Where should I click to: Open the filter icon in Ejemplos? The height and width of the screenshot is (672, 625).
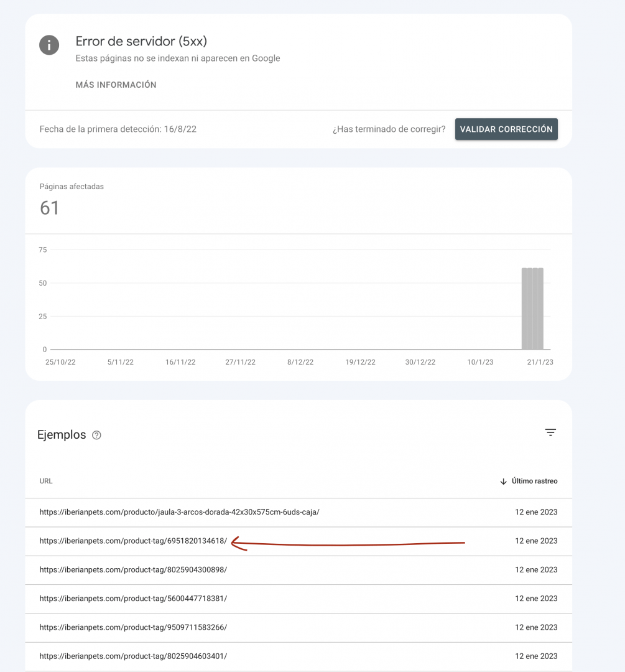(550, 432)
